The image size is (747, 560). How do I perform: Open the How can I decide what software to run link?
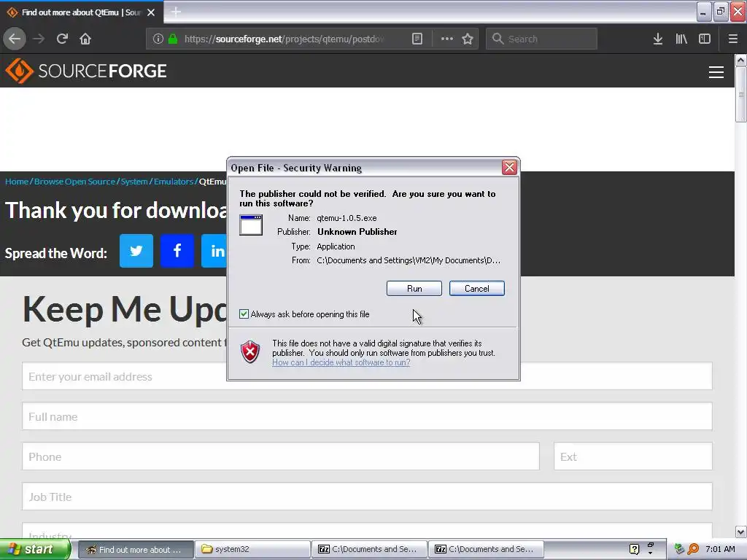pos(341,362)
